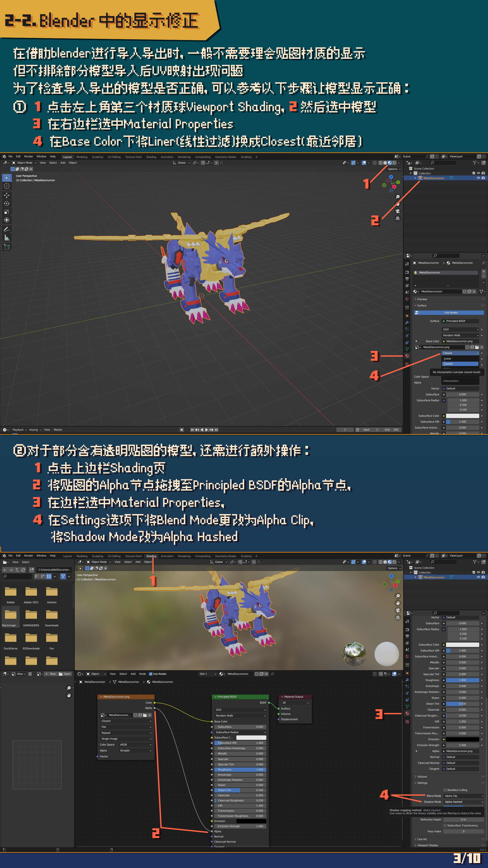Viewport: 488px width, 868px height.
Task: Select the Annotate tool in top Blender window
Action: 7,229
